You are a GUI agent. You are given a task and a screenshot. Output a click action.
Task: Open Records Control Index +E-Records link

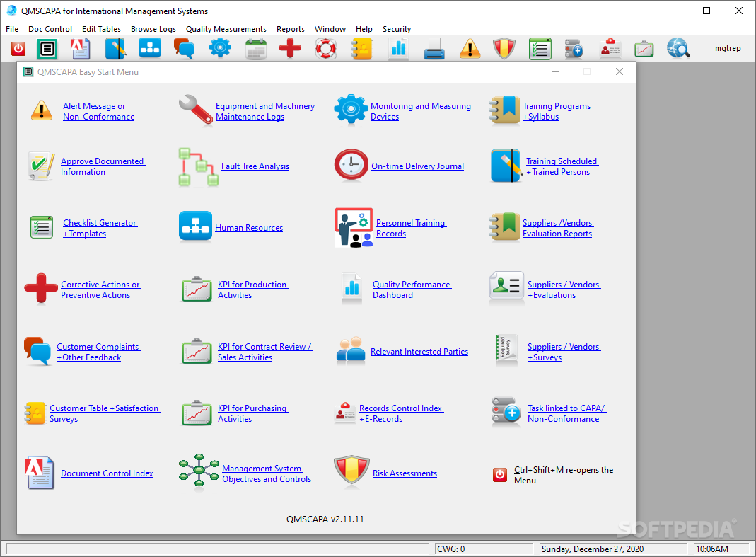click(x=402, y=413)
